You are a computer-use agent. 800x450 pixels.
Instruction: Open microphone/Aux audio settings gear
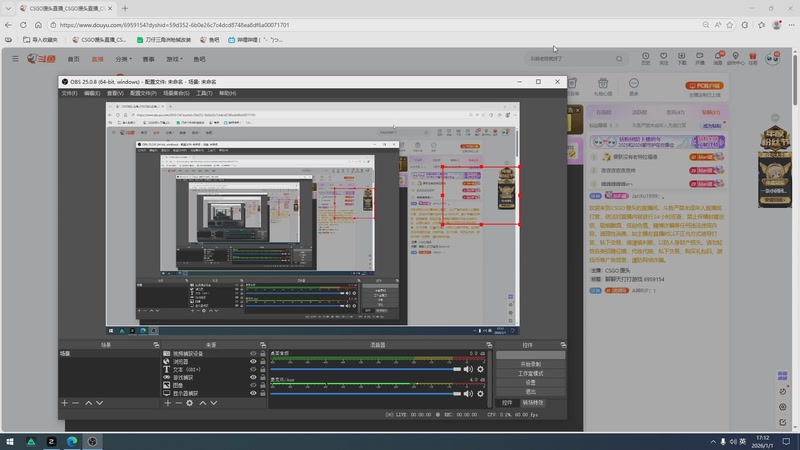[x=480, y=393]
